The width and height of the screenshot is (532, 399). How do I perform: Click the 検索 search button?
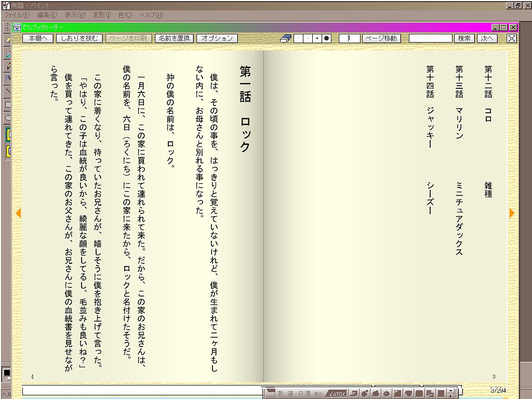coord(464,38)
